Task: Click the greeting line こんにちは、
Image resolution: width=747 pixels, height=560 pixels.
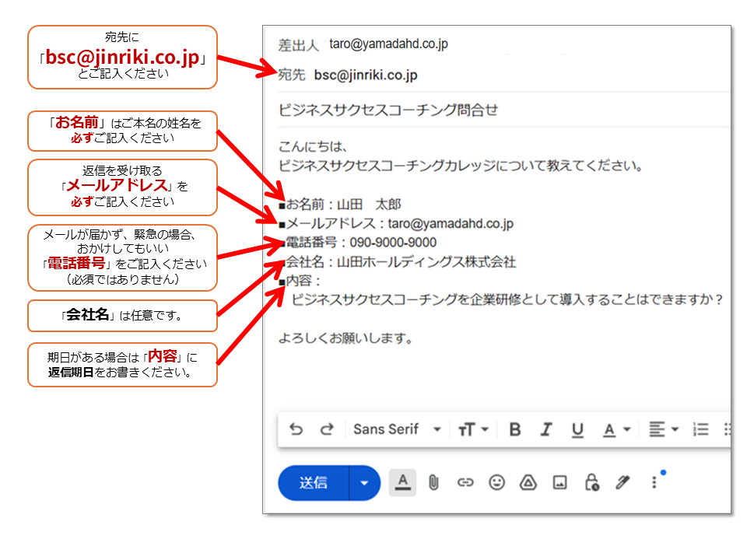Action: pos(313,147)
